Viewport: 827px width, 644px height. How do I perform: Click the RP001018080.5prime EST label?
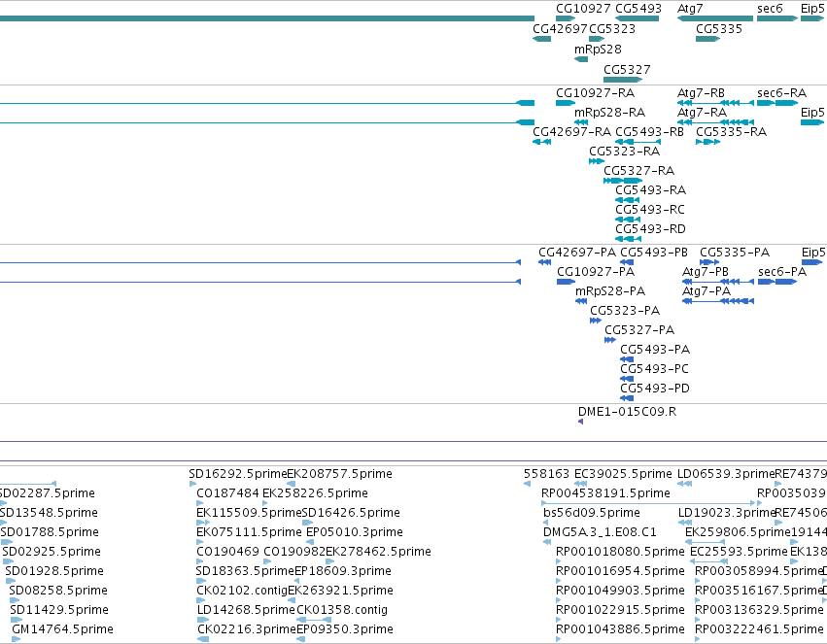pyautogui.click(x=620, y=552)
